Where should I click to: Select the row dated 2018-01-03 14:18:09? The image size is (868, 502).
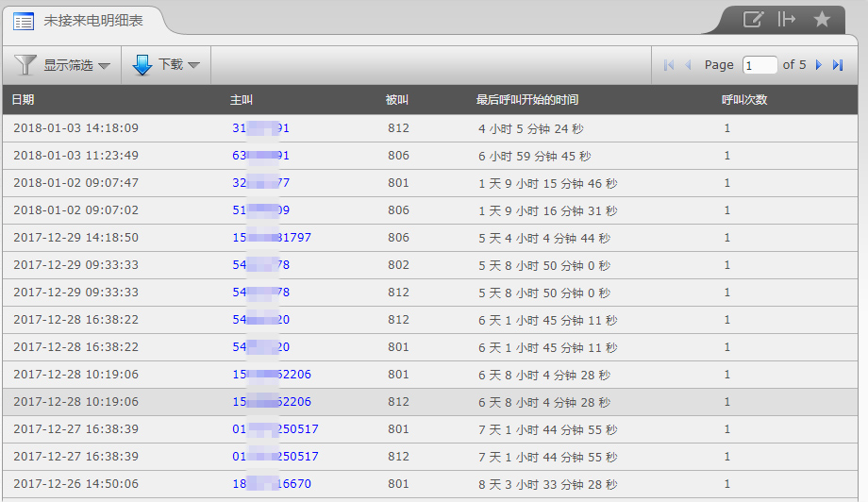[x=75, y=128]
